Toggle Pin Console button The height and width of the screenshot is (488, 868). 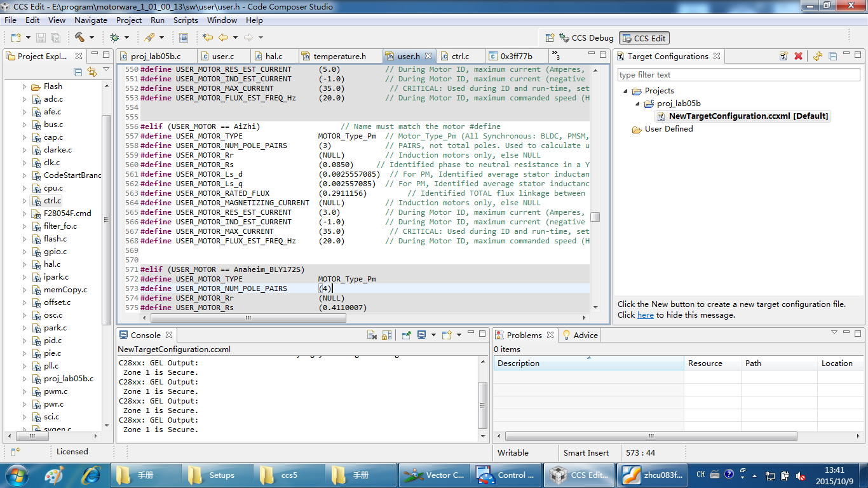(x=407, y=335)
